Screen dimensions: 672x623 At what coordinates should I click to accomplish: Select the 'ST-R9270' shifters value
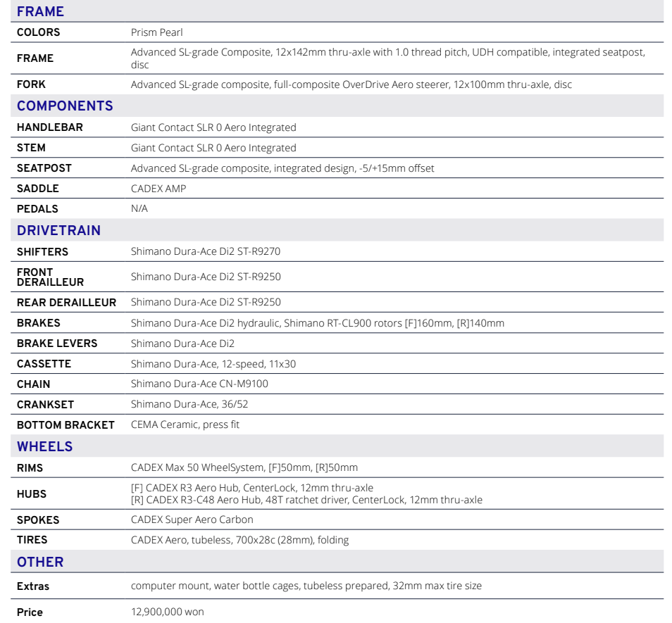click(206, 251)
